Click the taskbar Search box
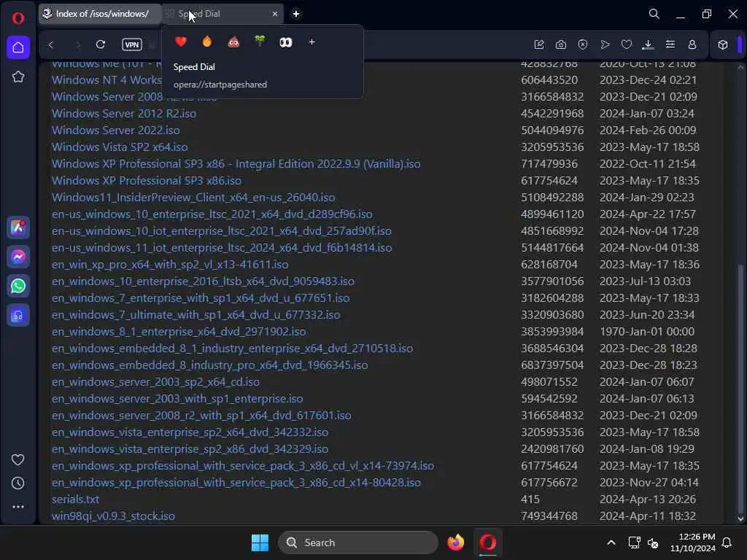The height and width of the screenshot is (560, 747). [357, 542]
